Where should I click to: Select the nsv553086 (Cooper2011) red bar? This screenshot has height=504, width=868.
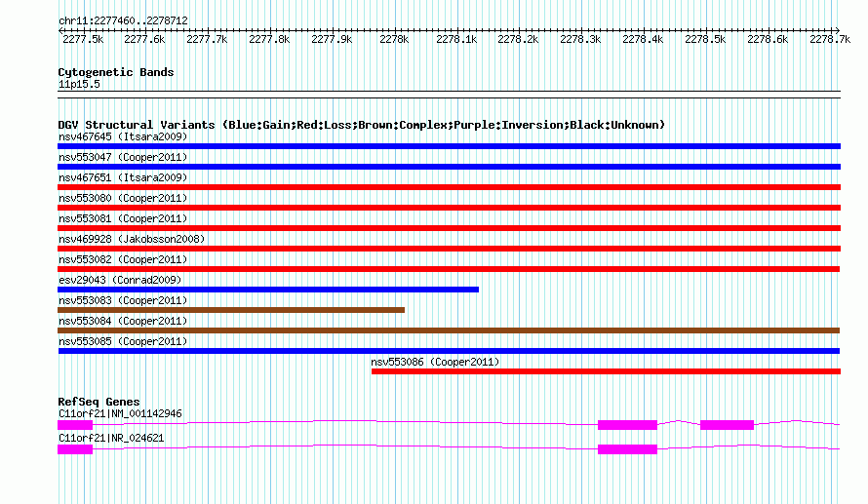tap(607, 371)
